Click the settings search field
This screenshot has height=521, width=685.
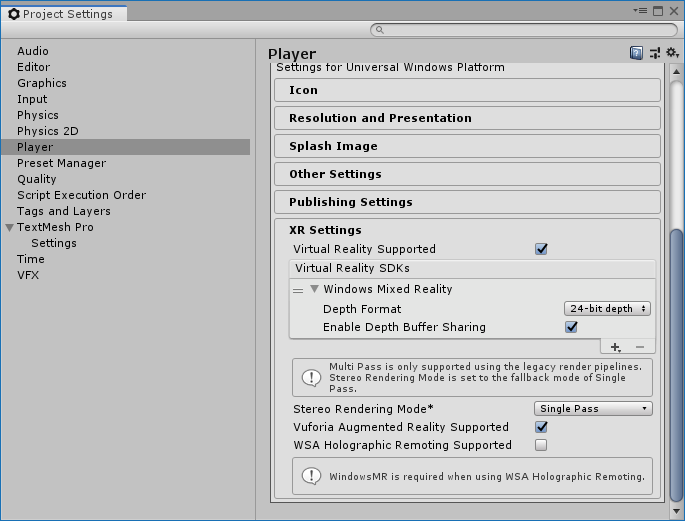pyautogui.click(x=524, y=30)
